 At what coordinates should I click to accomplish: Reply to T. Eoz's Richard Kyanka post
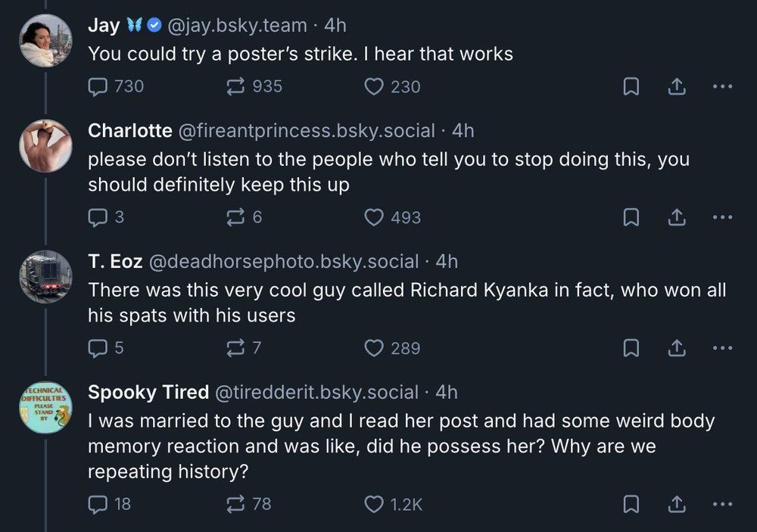click(98, 348)
